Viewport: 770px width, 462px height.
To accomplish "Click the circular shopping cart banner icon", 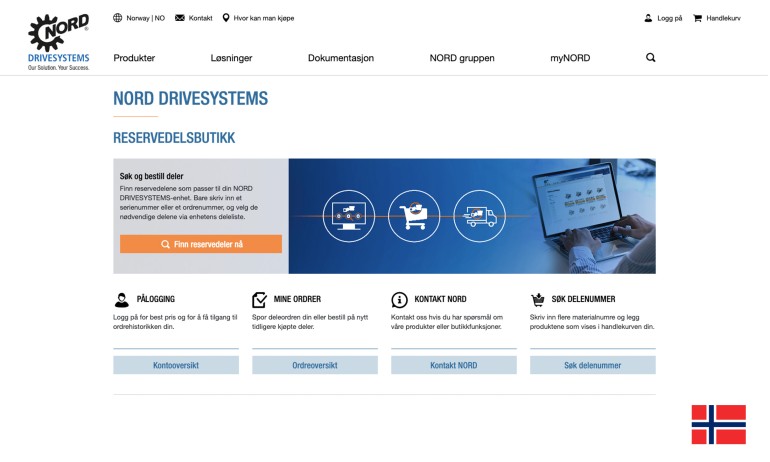I will 414,216.
